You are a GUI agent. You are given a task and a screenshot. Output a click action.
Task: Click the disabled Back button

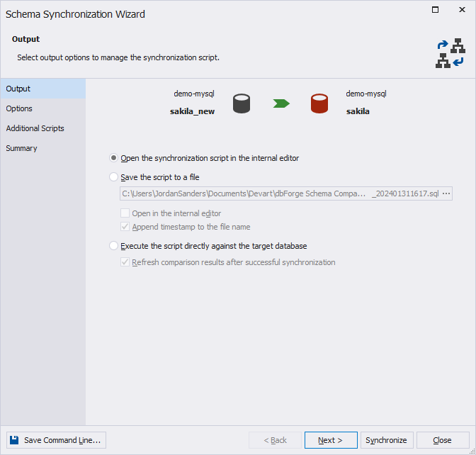275,440
